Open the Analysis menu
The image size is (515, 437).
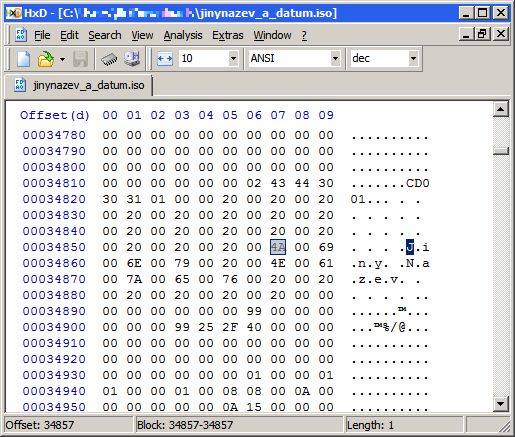(x=183, y=35)
